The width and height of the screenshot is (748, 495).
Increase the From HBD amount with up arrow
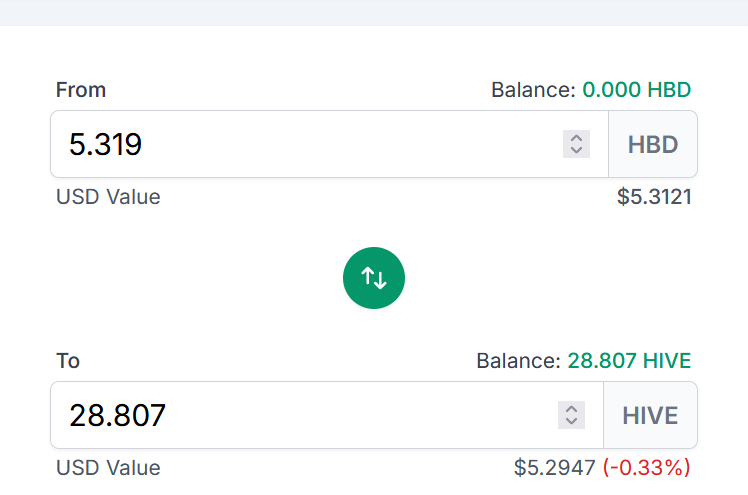(576, 138)
